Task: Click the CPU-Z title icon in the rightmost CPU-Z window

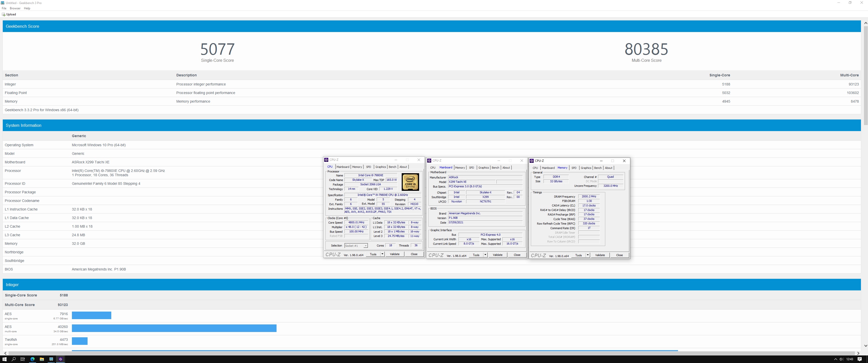Action: (532, 161)
